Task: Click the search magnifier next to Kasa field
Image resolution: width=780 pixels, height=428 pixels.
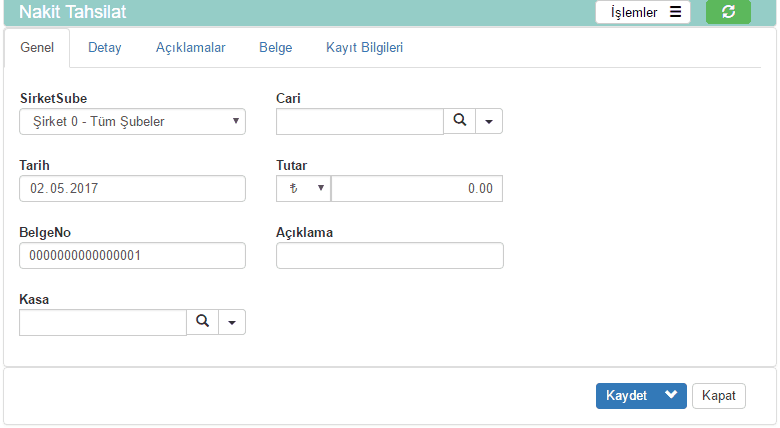Action: click(202, 322)
